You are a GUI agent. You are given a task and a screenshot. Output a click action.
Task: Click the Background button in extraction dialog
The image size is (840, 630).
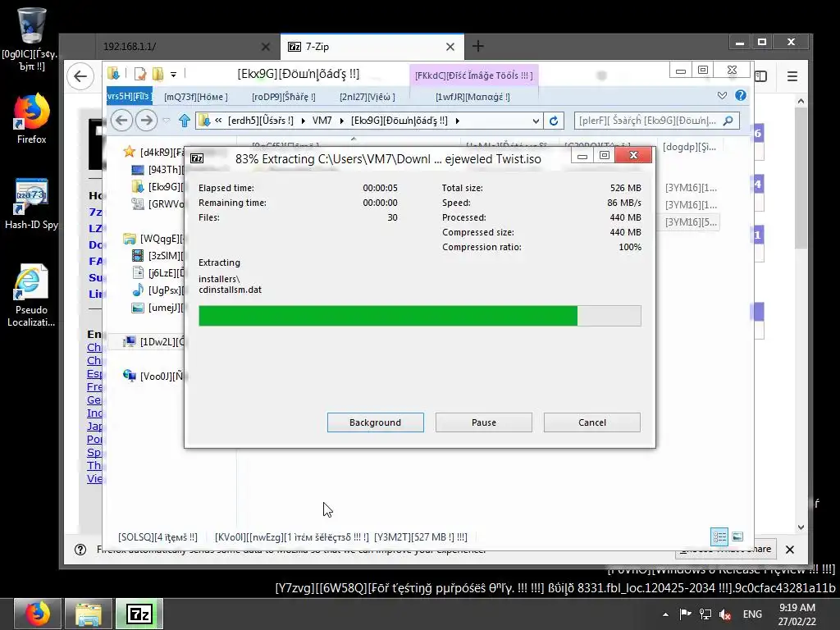(x=375, y=422)
